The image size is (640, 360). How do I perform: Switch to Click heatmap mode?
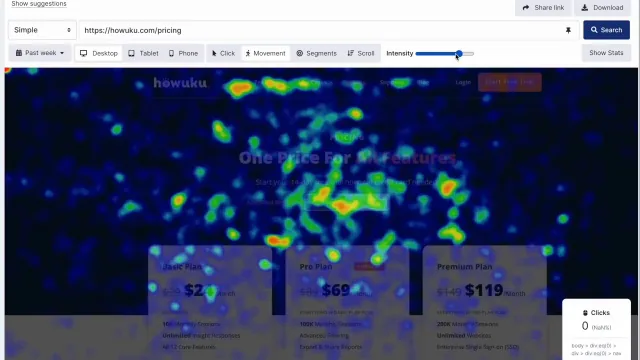(223, 53)
